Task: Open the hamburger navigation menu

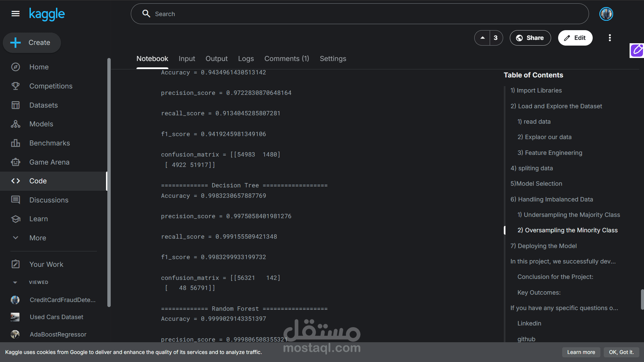Action: pos(15,14)
